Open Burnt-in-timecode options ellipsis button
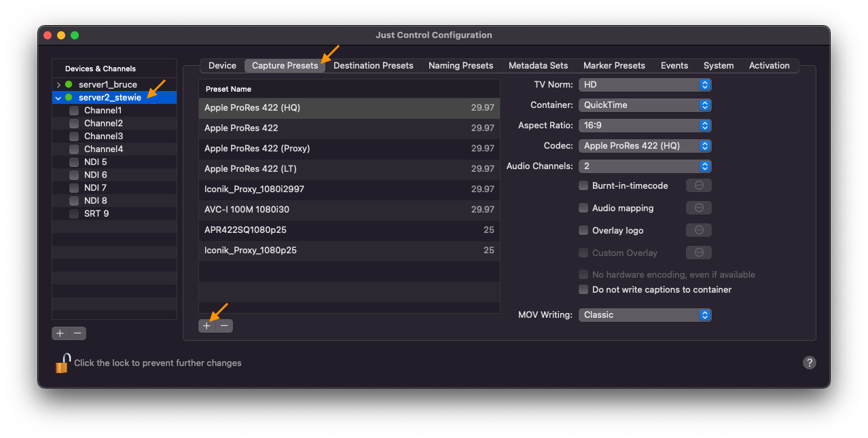The image size is (868, 438). 699,185
